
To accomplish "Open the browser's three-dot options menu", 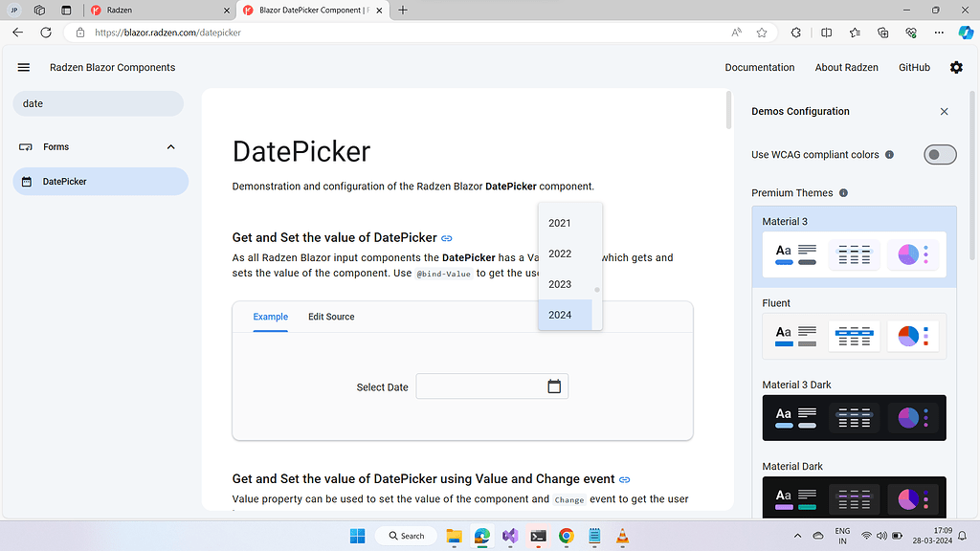I will 939,32.
